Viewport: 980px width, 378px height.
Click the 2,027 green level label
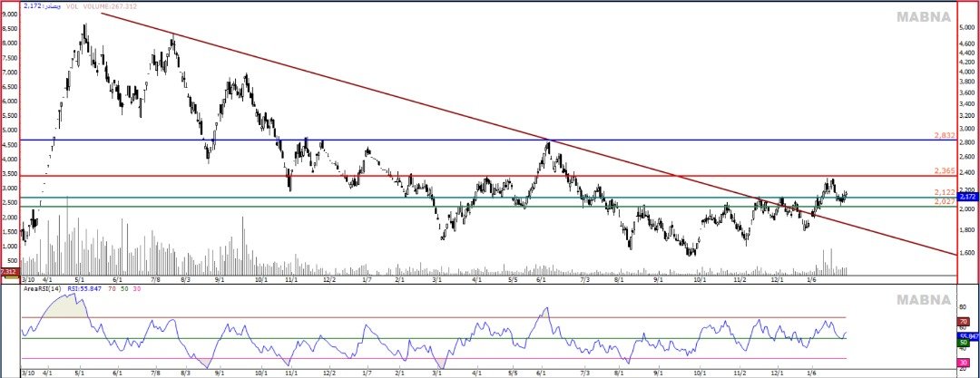click(x=944, y=201)
